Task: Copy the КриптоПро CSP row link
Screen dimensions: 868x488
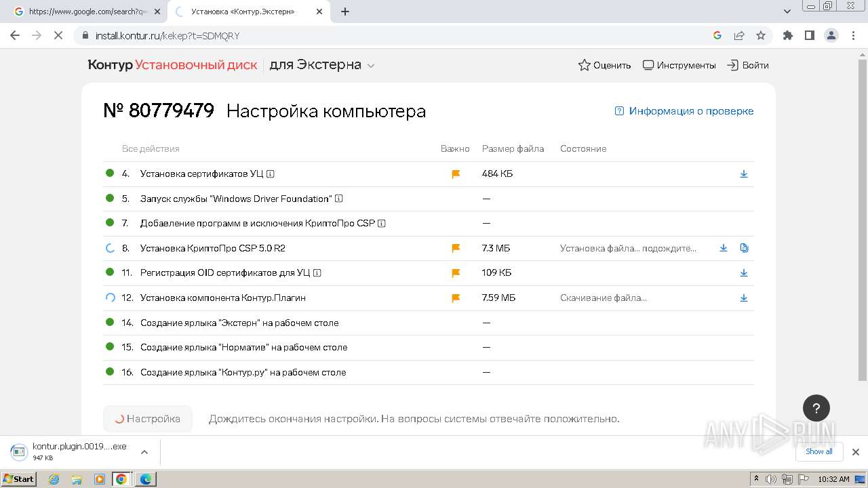Action: (x=744, y=248)
